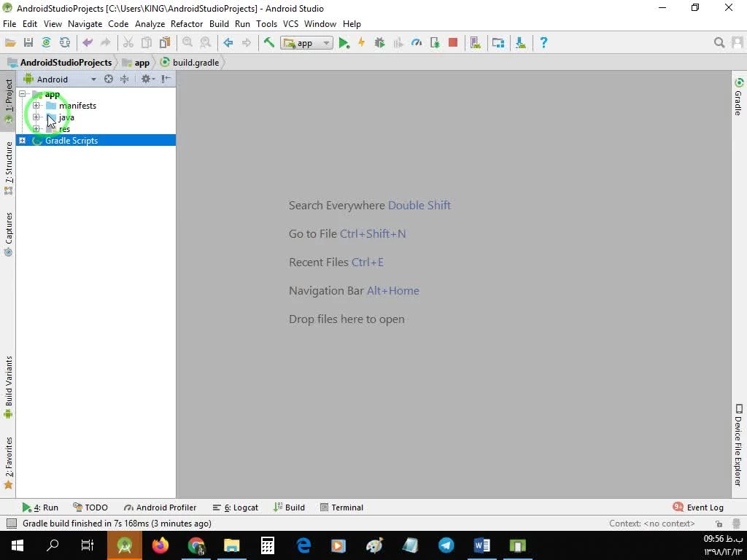Open the Captures side tab
This screenshot has width=747, height=560.
[x=9, y=234]
